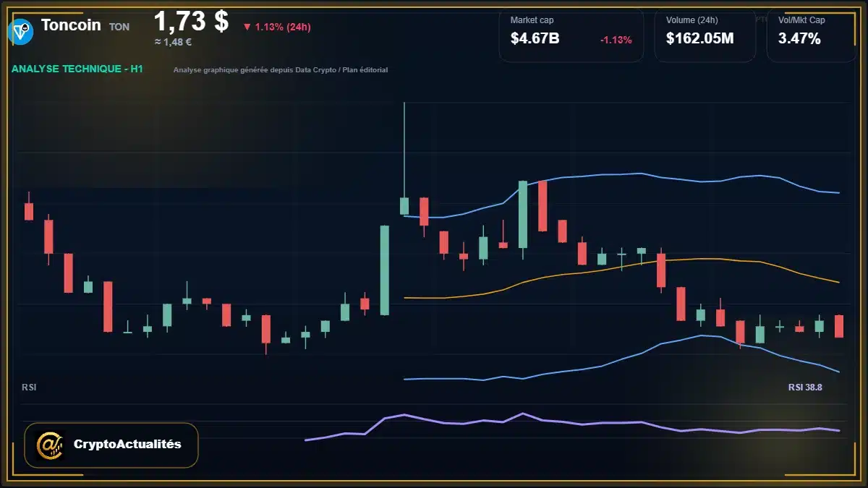Click the "1,73 $" price value
This screenshot has height=488, width=868.
[192, 20]
